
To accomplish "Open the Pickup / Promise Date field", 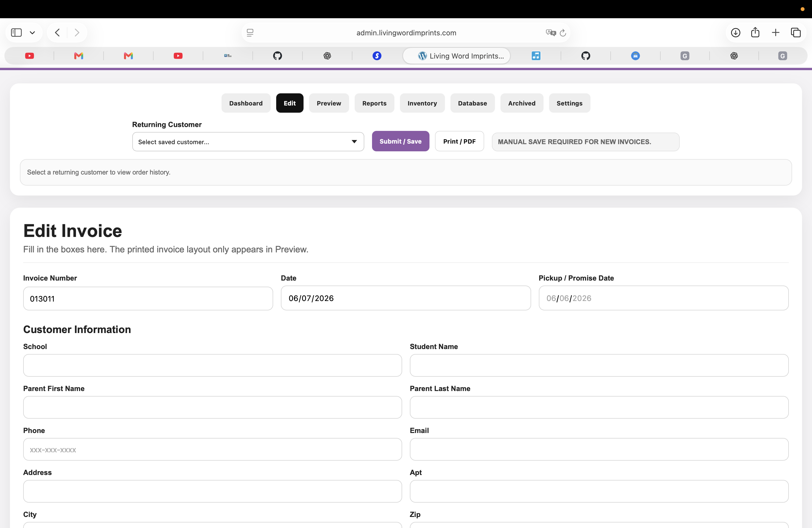I will (663, 298).
